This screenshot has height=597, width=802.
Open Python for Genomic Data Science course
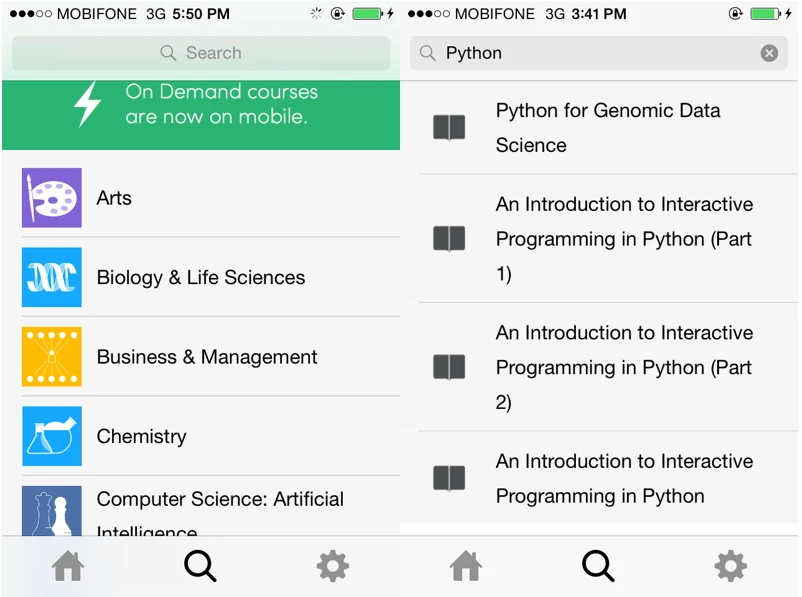(x=608, y=128)
